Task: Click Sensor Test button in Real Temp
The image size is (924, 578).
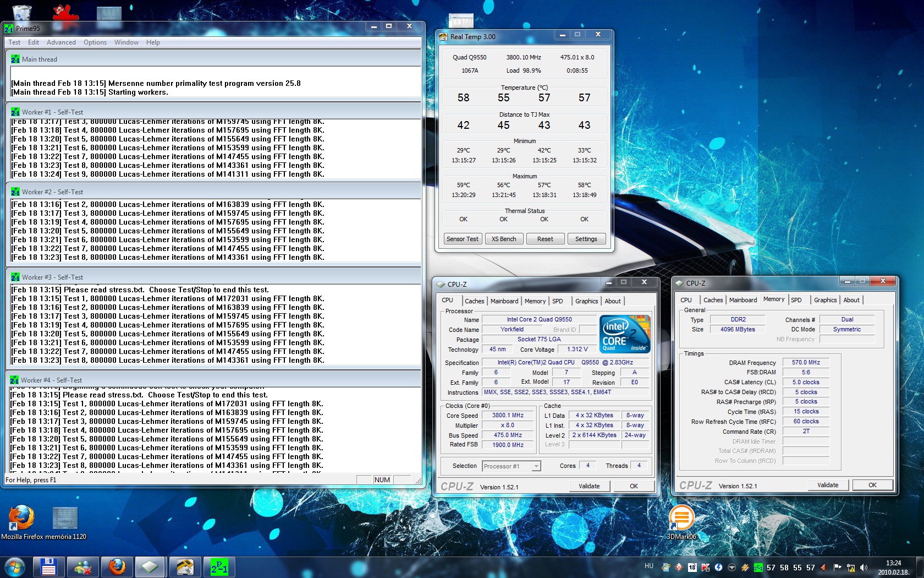Action: click(463, 239)
